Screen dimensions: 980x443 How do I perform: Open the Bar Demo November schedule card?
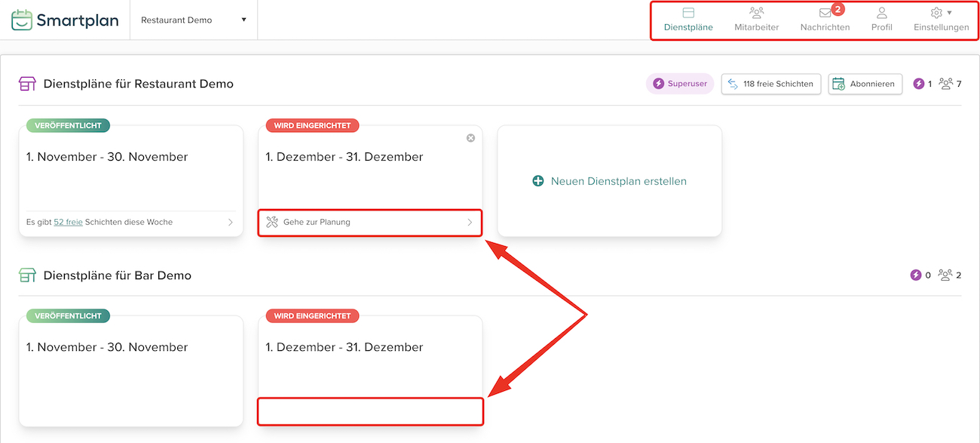coord(130,370)
